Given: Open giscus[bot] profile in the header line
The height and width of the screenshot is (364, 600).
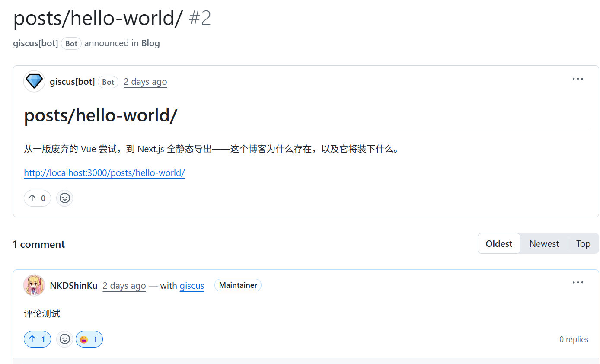Looking at the screenshot, I should 35,43.
